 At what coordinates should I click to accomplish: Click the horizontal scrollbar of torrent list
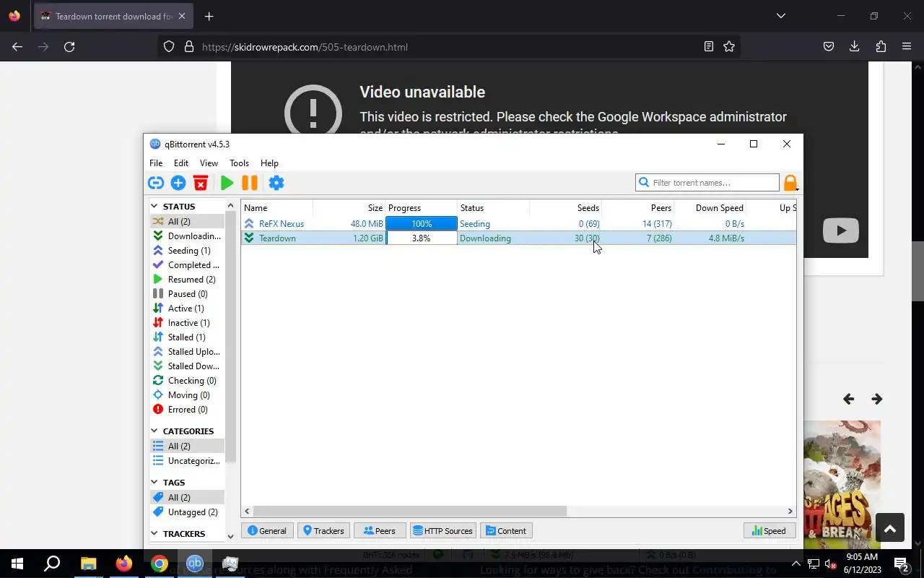(409, 511)
